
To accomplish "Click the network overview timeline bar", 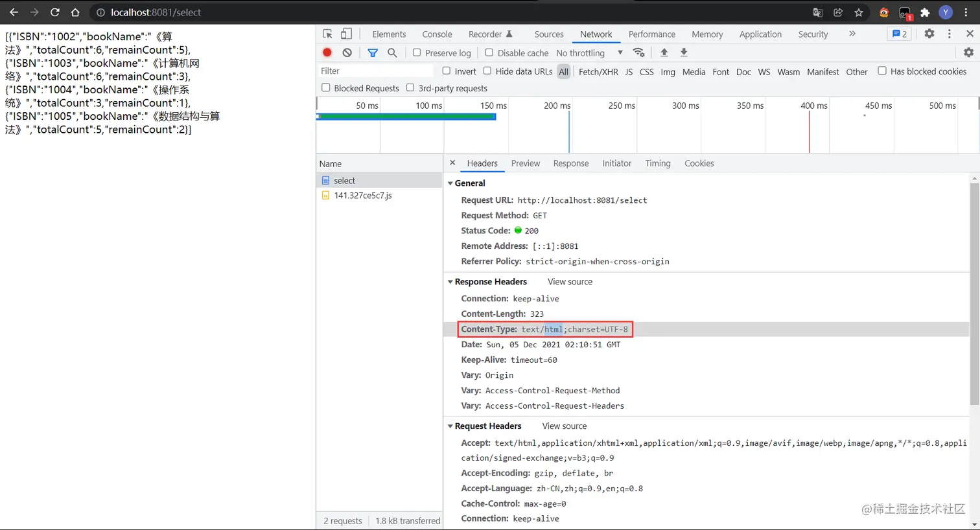I will coord(406,117).
